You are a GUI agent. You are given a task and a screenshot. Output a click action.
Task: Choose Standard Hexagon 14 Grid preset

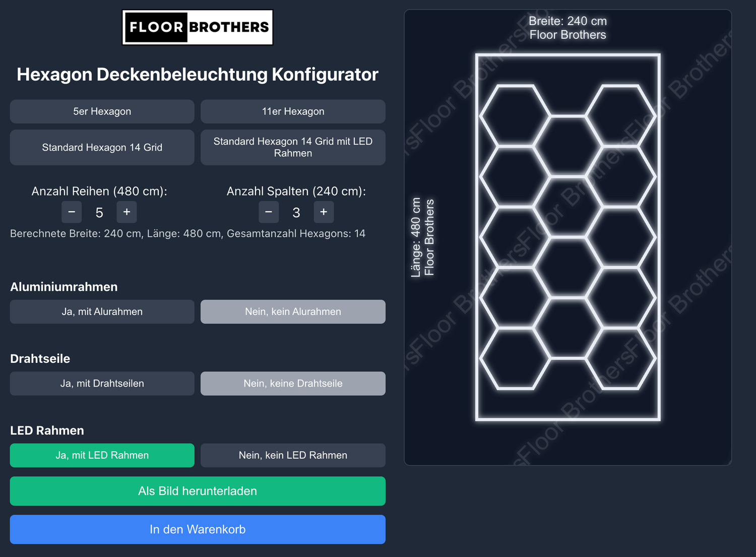[x=102, y=147]
